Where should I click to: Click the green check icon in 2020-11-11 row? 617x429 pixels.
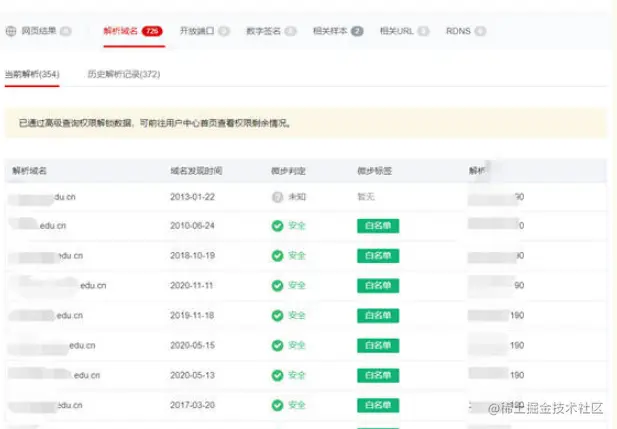(277, 286)
